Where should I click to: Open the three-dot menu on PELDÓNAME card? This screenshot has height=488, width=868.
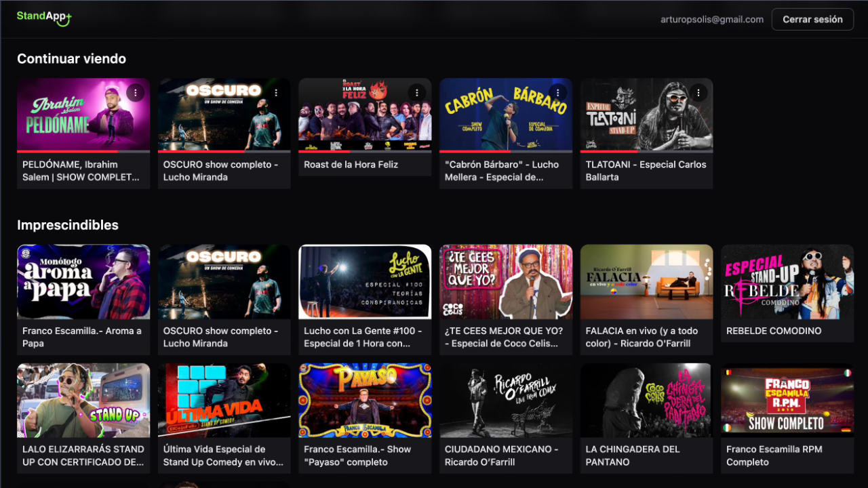click(x=136, y=92)
